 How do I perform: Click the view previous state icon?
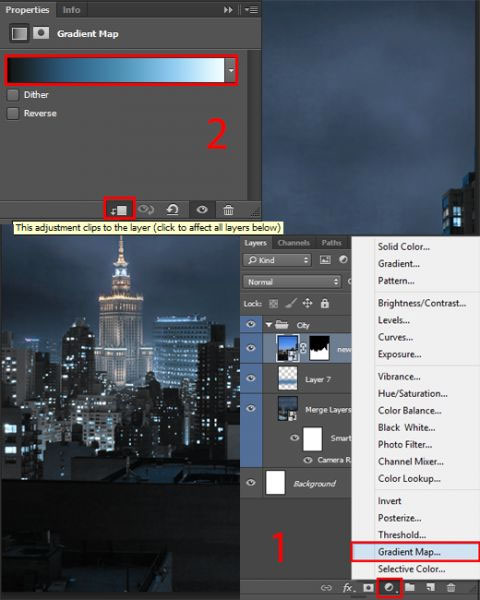(146, 209)
